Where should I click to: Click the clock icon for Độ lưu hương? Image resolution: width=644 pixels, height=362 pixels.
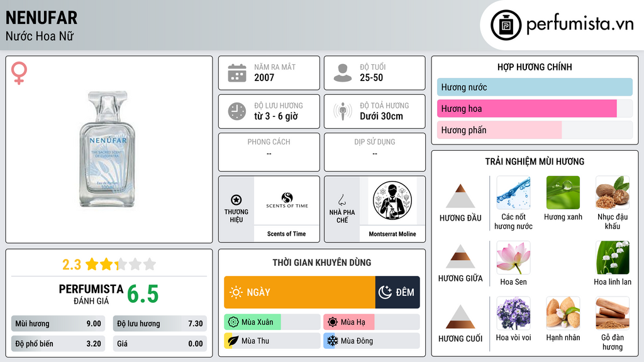[237, 111]
